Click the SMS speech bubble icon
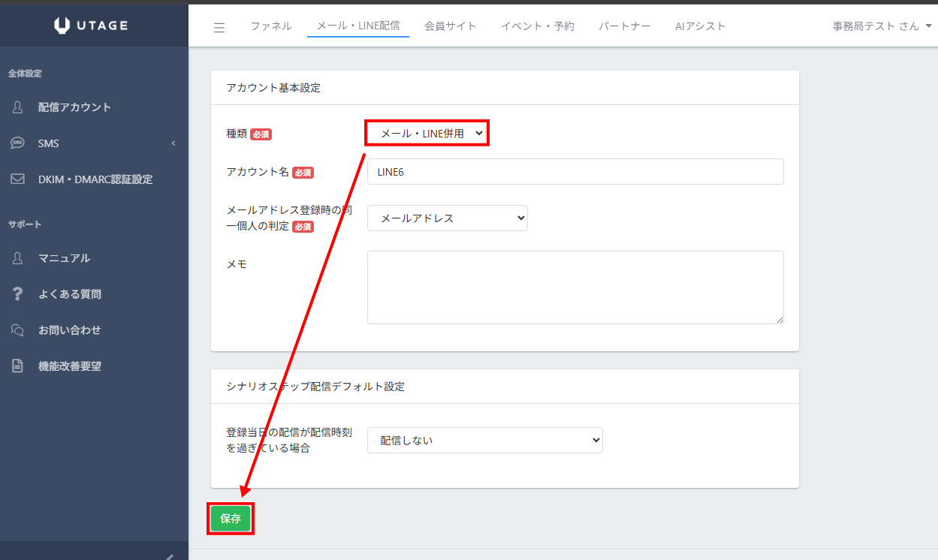Screen dimensions: 938x560 pos(18,143)
